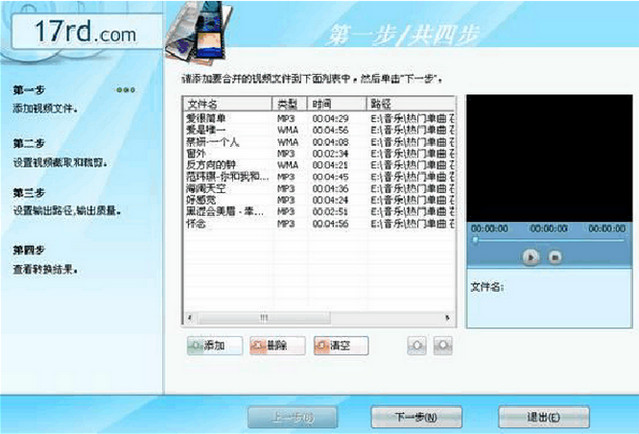The height and width of the screenshot is (434, 639).
Task: Select the row with duration 00:04:08
Action: click(x=319, y=142)
